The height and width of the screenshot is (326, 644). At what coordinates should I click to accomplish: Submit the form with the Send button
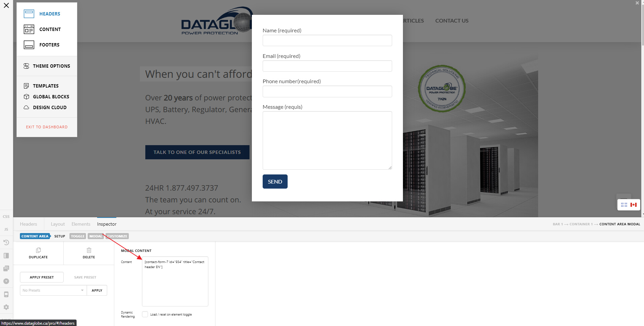275,182
